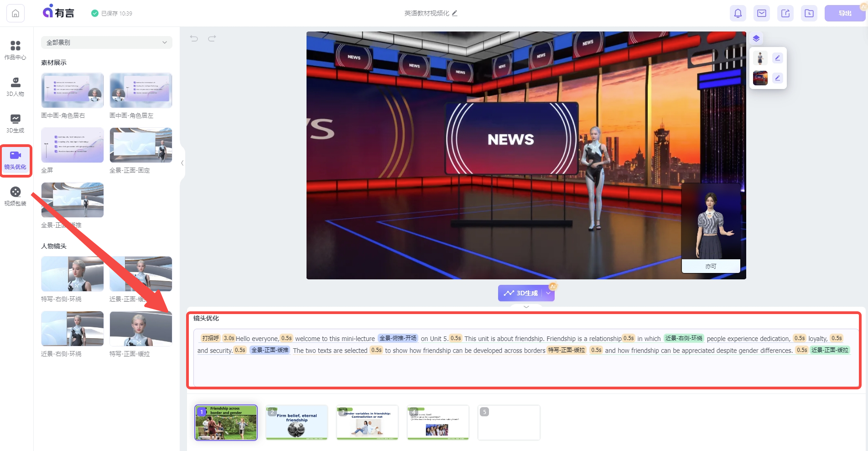Select slide 2 Firm belief thumbnail
The height and width of the screenshot is (451, 868).
pyautogui.click(x=297, y=423)
